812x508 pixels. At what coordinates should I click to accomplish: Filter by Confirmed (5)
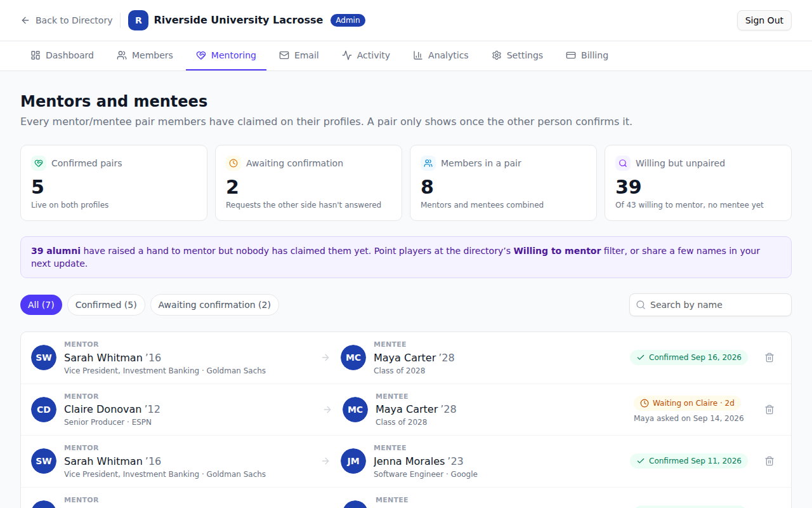106,305
